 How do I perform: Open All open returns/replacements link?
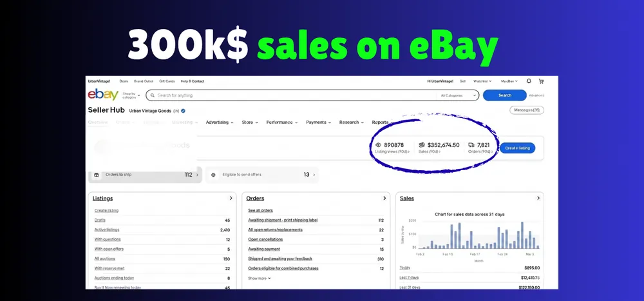tap(275, 230)
